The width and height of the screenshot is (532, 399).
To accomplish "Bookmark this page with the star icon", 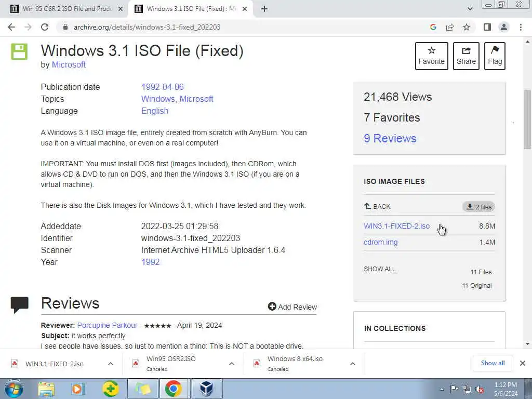I will (x=467, y=27).
